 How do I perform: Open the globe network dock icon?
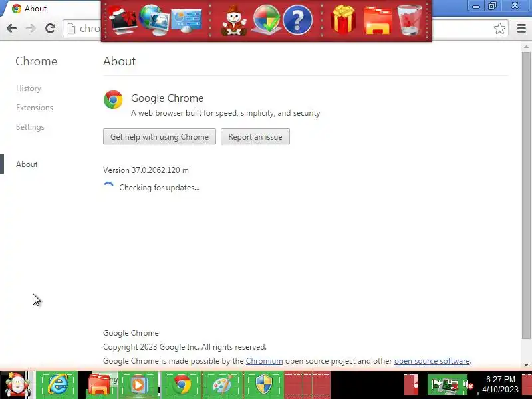(154, 20)
